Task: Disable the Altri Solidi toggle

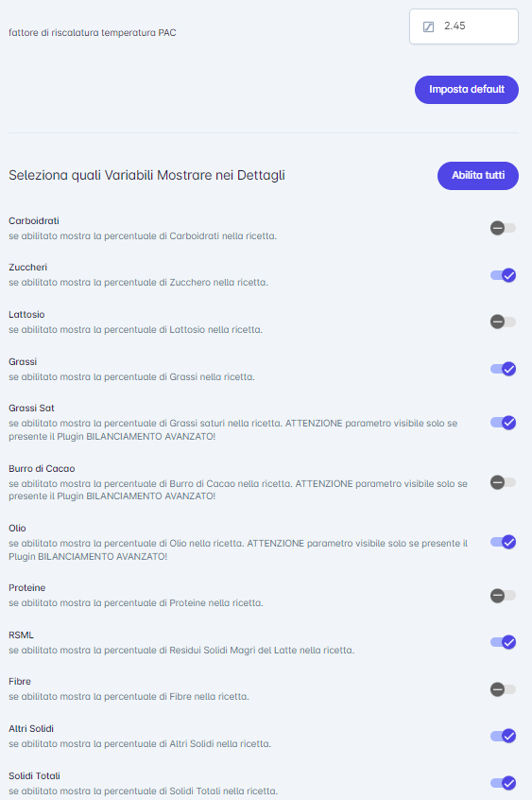Action: [x=503, y=736]
